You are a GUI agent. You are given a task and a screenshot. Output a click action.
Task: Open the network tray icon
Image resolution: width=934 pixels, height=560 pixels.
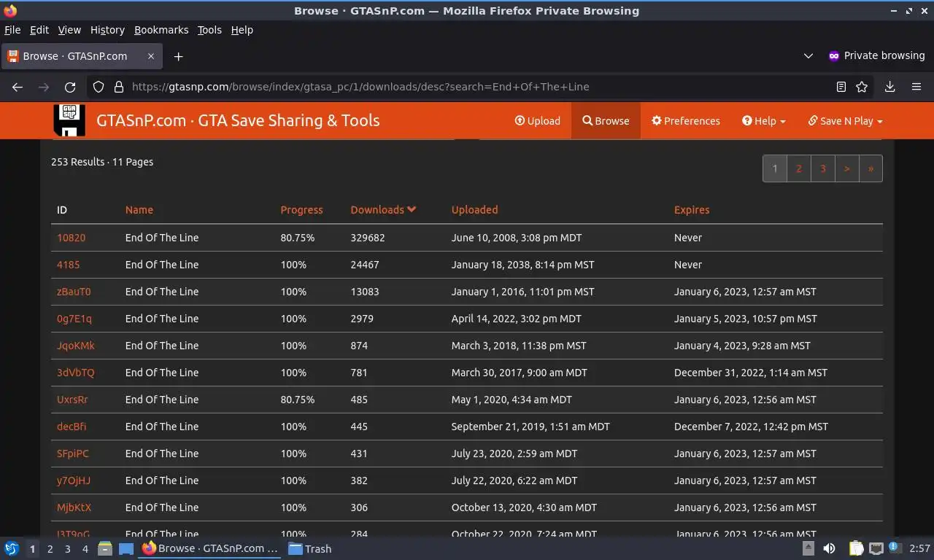876,548
